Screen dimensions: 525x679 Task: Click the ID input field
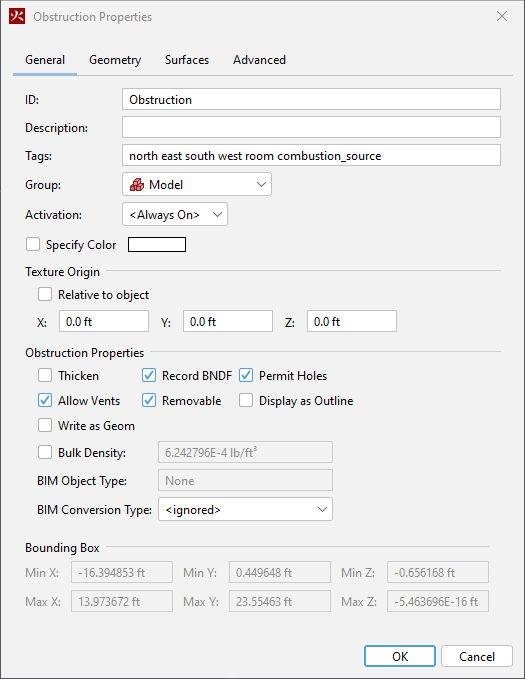(311, 99)
